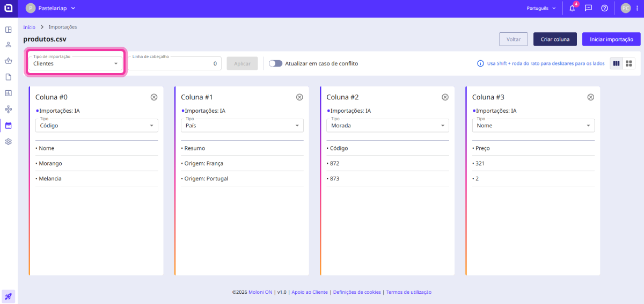
Task: Open Moloni ON footer link
Action: coord(260,292)
